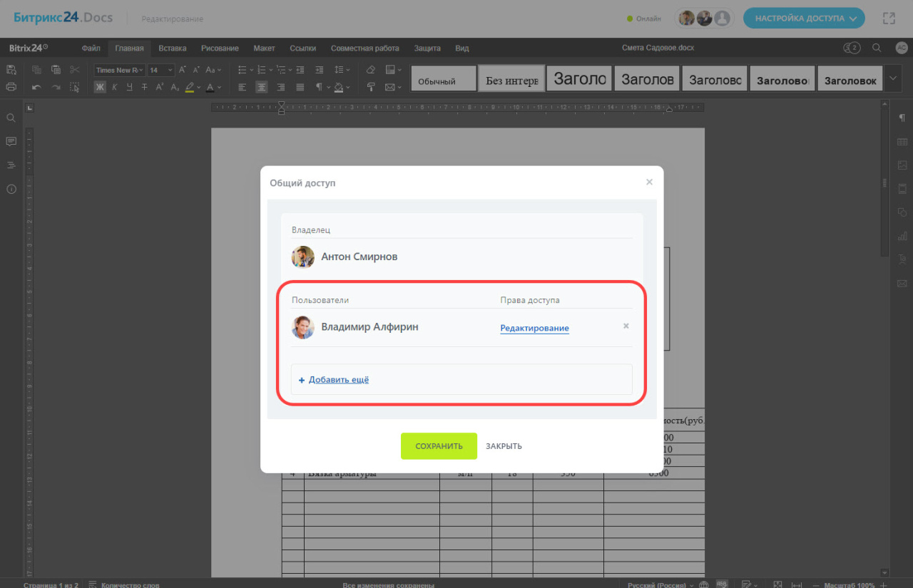Click the Редактирование access rights link
Viewport: 913px width, 588px height.
(x=534, y=328)
